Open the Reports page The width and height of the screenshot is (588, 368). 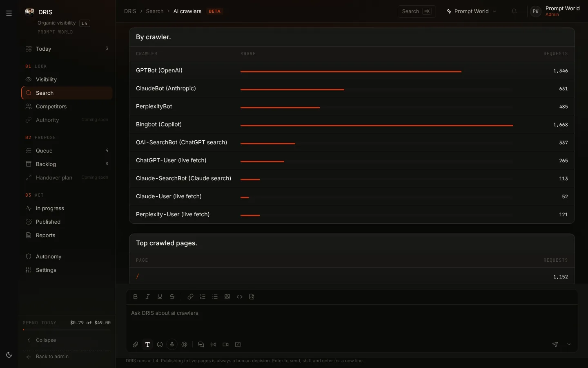click(67, 236)
